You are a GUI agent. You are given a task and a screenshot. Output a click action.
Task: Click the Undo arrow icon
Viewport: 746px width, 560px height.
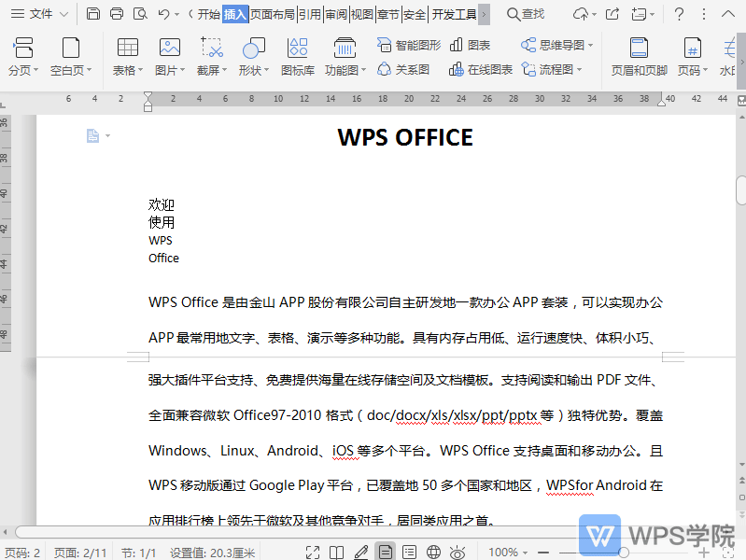point(163,14)
